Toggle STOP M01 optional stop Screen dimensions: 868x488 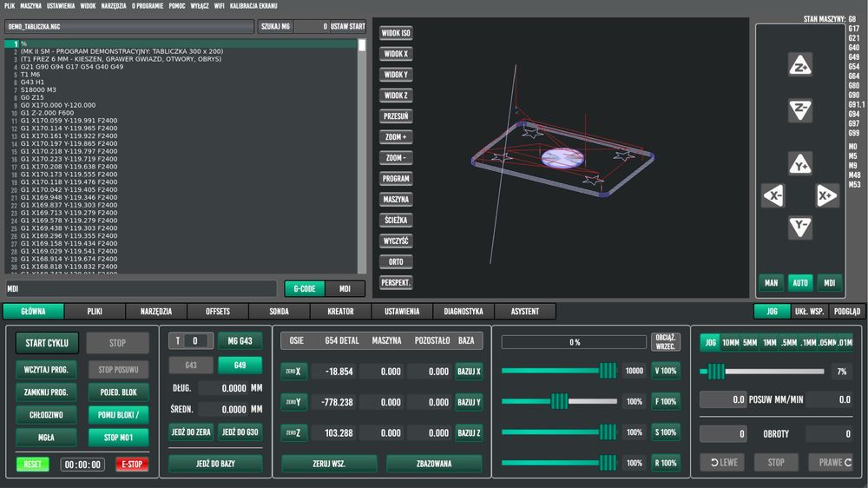point(118,437)
